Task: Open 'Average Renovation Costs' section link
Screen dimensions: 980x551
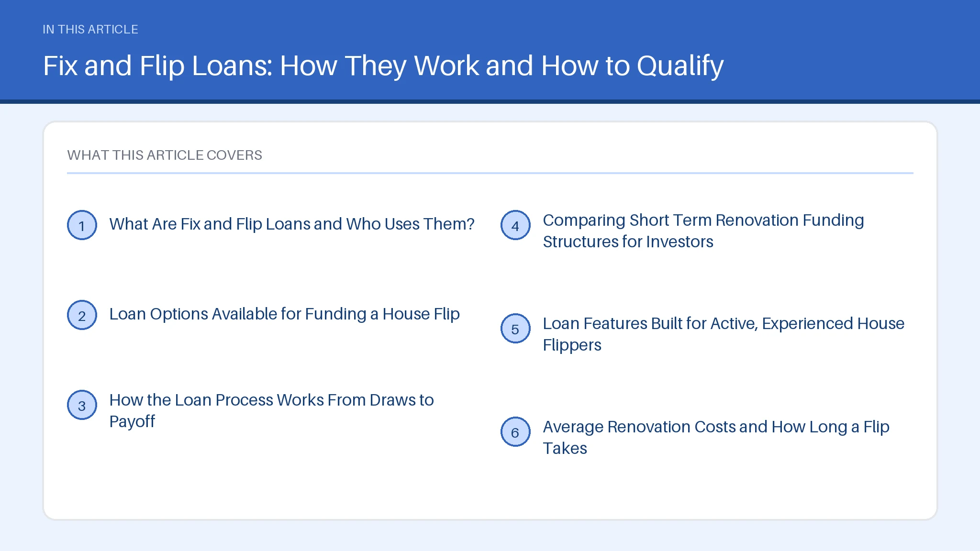Action: tap(716, 437)
